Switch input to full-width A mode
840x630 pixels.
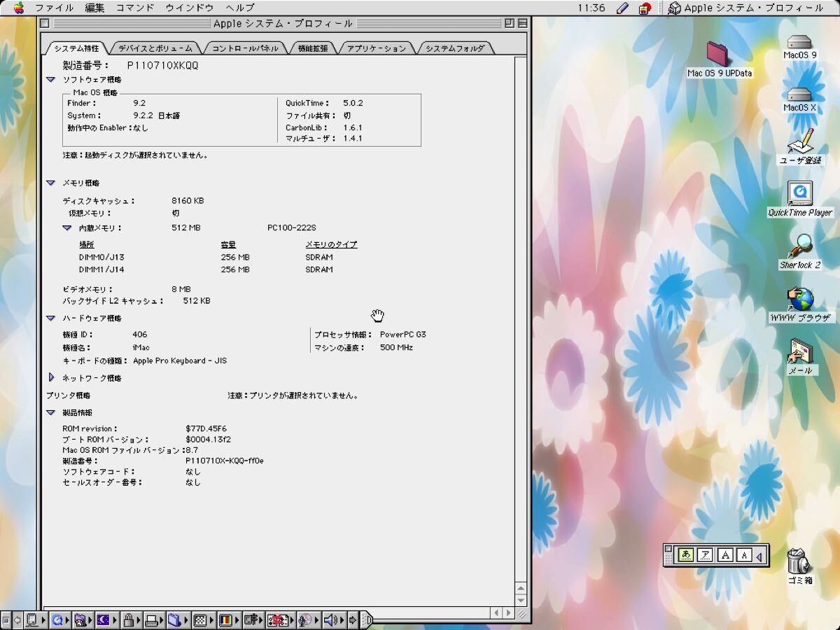point(725,555)
